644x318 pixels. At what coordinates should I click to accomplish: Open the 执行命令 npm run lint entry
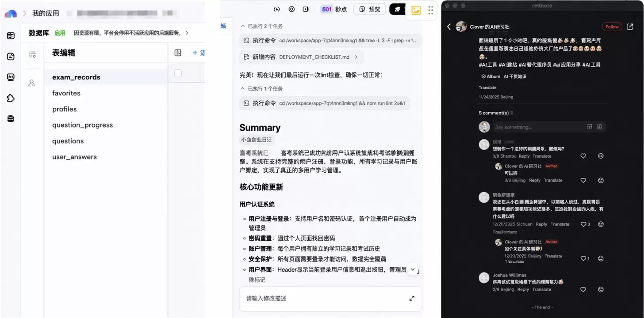[324, 103]
